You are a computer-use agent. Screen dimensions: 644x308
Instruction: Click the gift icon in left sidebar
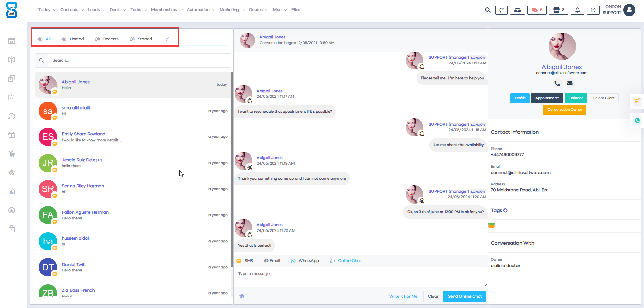click(12, 135)
